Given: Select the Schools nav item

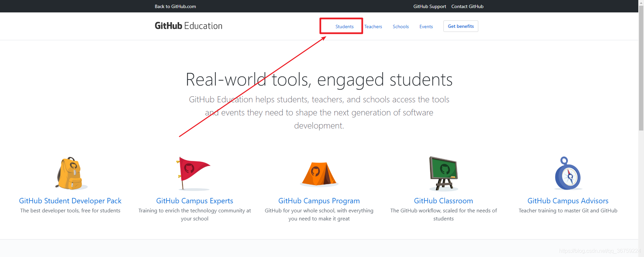Looking at the screenshot, I should click(x=400, y=27).
